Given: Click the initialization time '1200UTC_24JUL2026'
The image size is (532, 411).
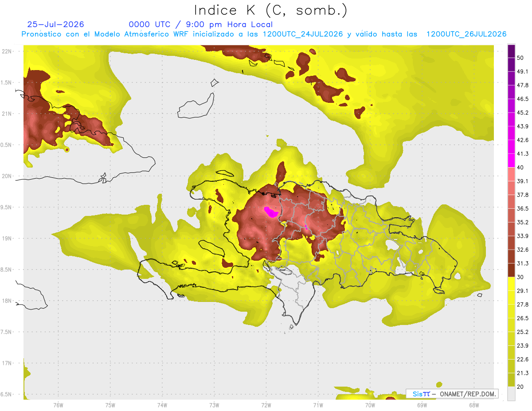Looking at the screenshot, I should 303,34.
